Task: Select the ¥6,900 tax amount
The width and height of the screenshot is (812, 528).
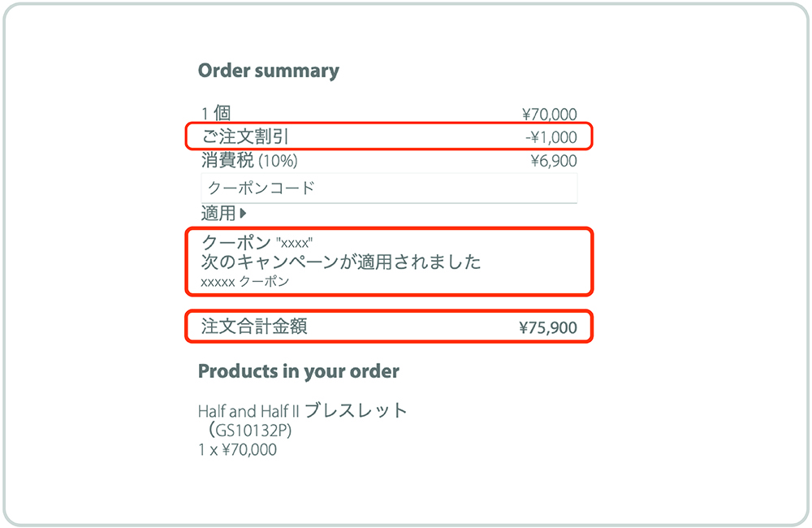Action: coord(553,161)
